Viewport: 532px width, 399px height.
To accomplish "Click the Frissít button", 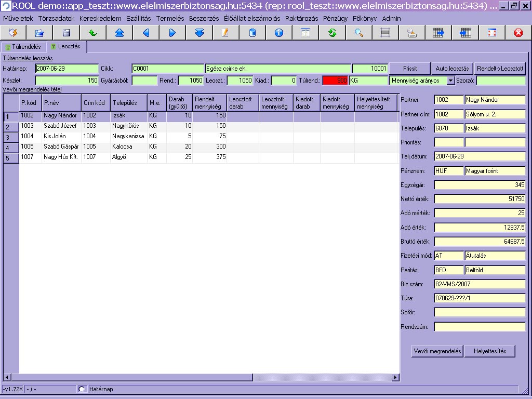I will [410, 69].
